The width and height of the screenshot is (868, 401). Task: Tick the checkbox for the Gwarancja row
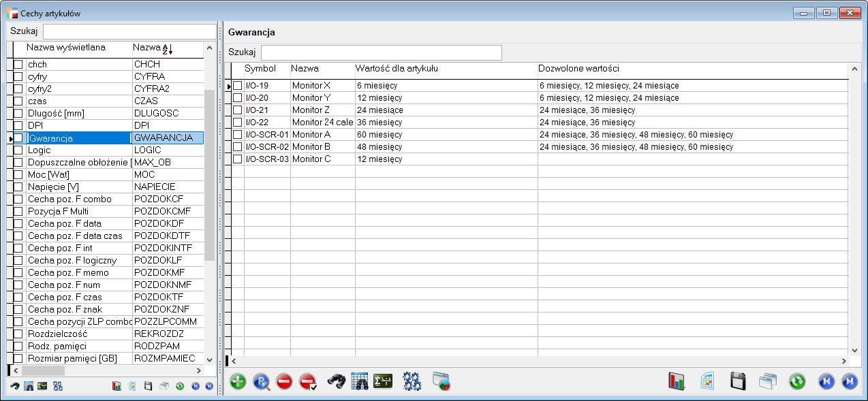[18, 138]
